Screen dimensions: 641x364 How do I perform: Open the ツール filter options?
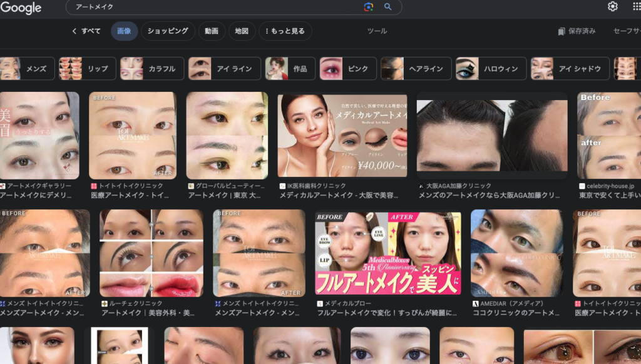pos(377,31)
